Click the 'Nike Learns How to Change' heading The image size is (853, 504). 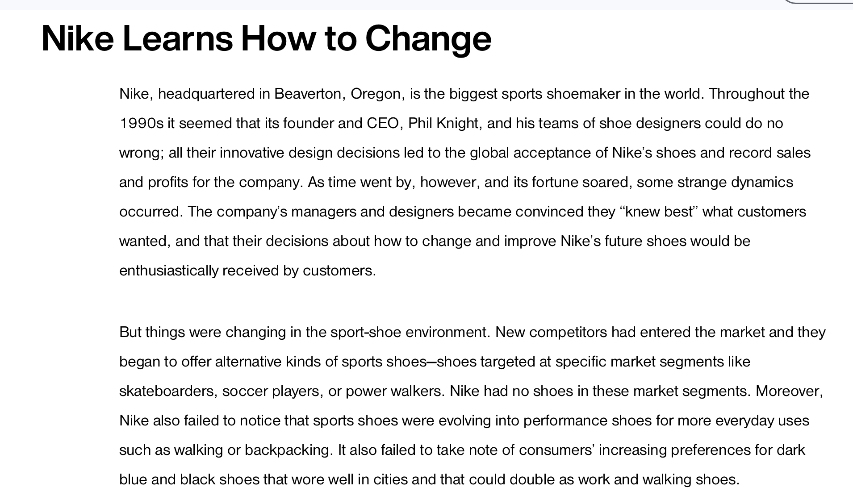click(x=266, y=39)
